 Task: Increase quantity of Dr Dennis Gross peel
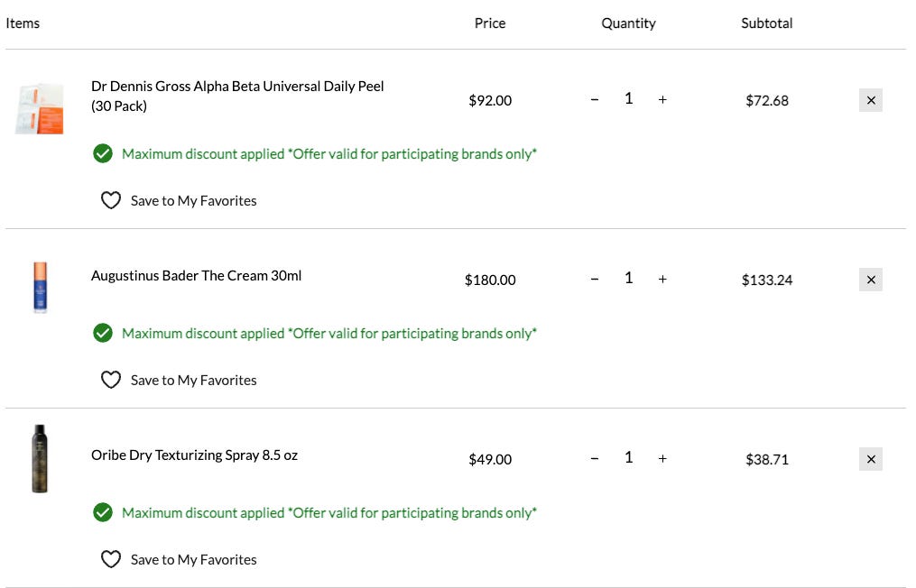[662, 99]
